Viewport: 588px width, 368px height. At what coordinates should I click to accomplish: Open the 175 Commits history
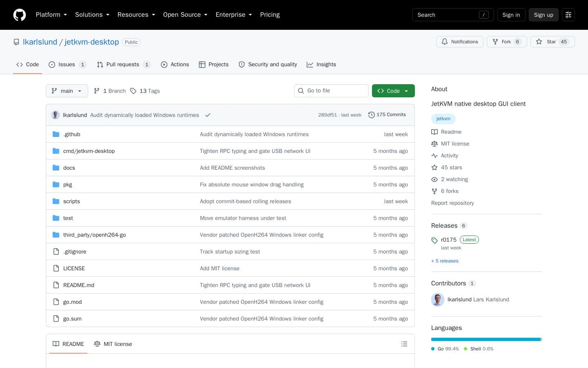point(387,115)
